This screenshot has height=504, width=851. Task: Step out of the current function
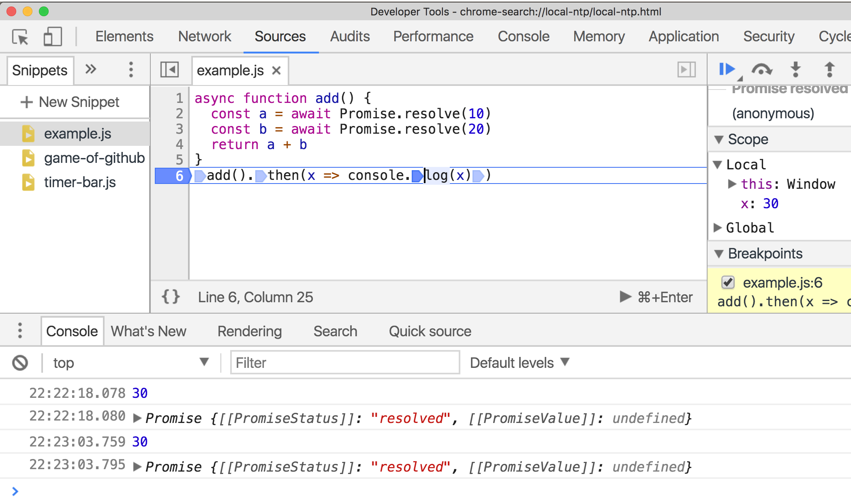coord(830,70)
